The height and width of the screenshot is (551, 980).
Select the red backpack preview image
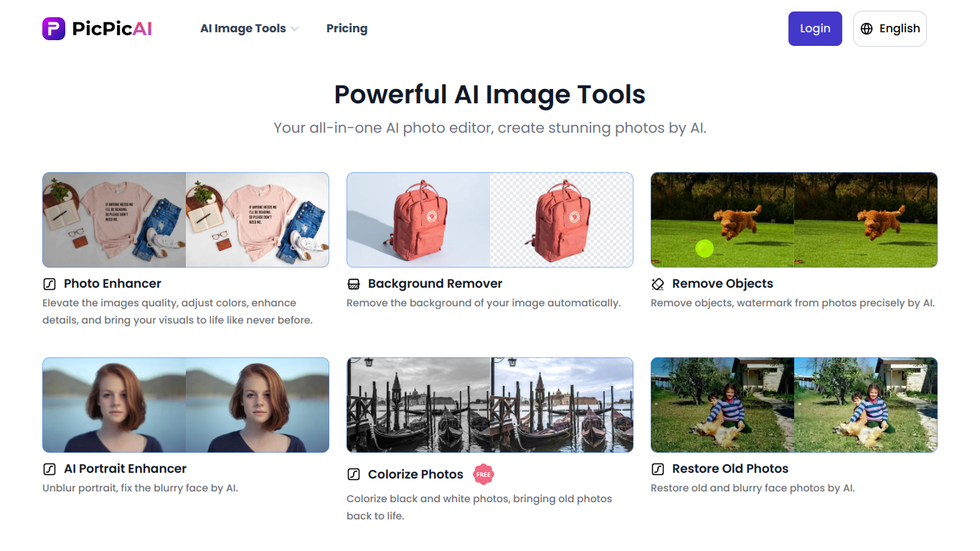(x=490, y=220)
